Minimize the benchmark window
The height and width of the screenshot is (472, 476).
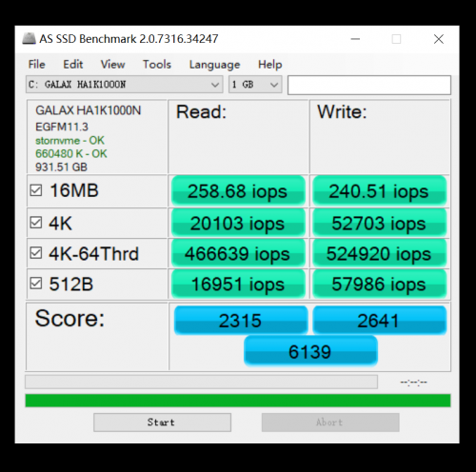click(x=355, y=39)
